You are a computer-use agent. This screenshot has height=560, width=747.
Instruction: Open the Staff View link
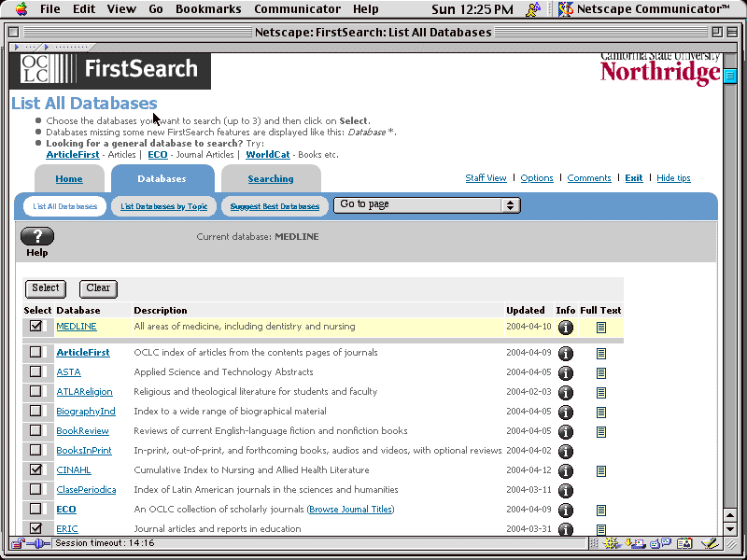[x=486, y=177]
